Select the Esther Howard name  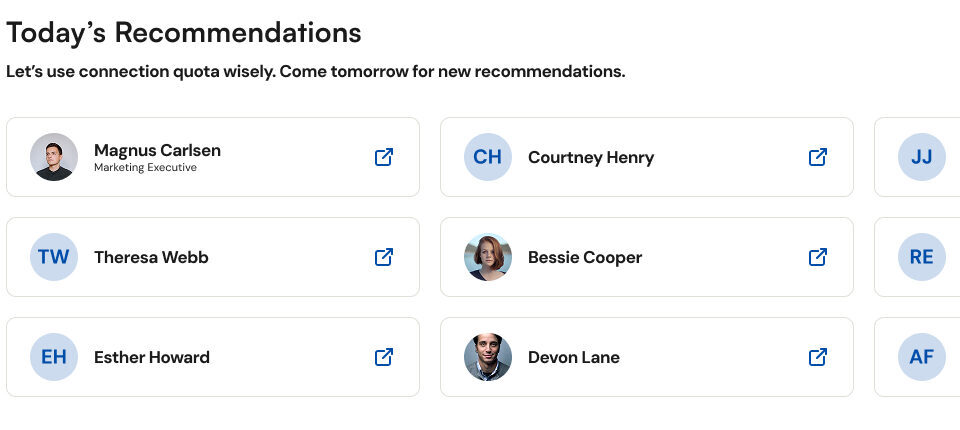(x=152, y=357)
